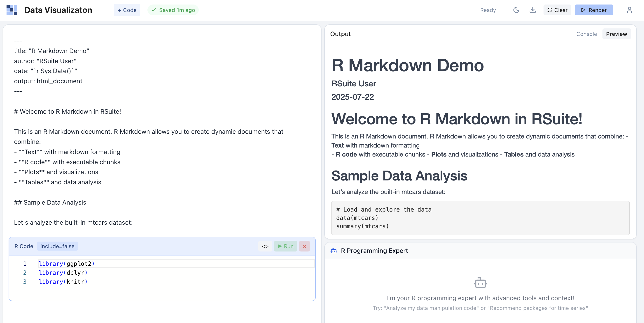
Task: Click the date: Sys.Date() YAML line
Action: click(46, 71)
